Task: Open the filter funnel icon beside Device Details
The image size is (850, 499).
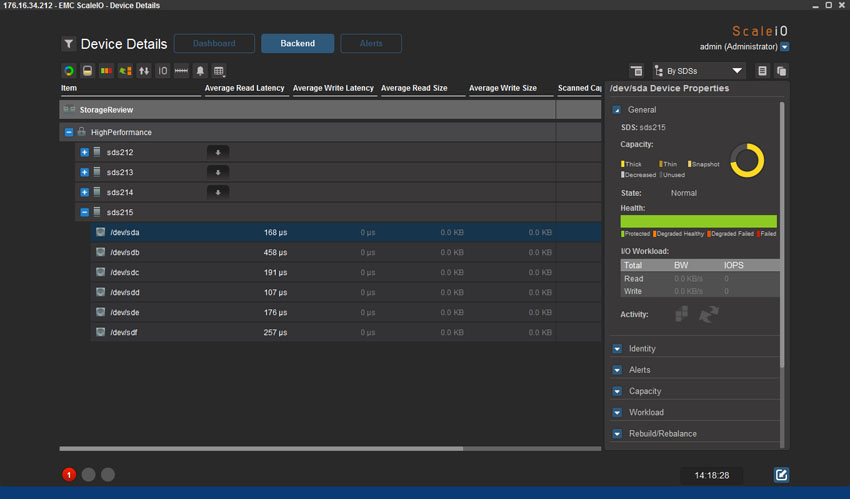Action: tap(68, 44)
